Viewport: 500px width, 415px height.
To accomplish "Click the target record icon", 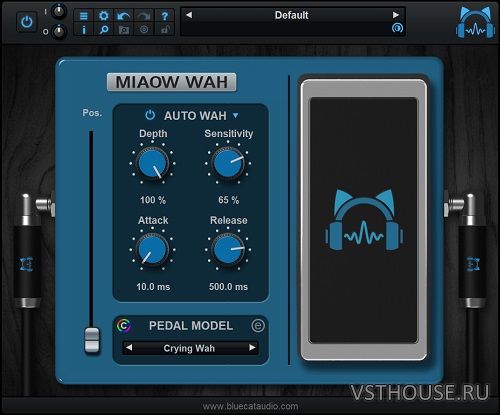I will pyautogui.click(x=144, y=29).
